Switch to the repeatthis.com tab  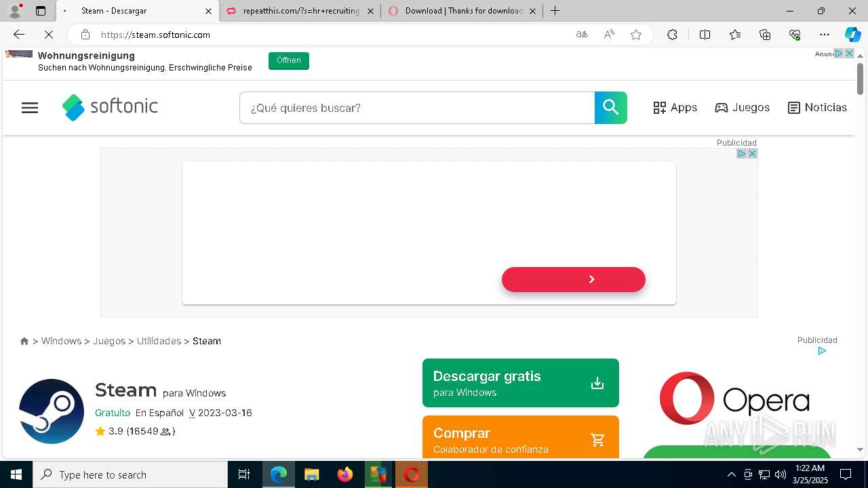300,11
